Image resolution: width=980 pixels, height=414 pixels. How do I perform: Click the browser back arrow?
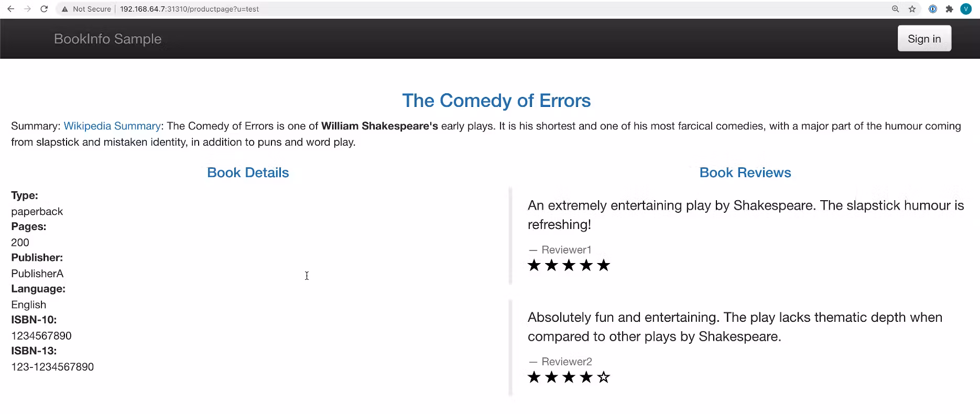(10, 9)
